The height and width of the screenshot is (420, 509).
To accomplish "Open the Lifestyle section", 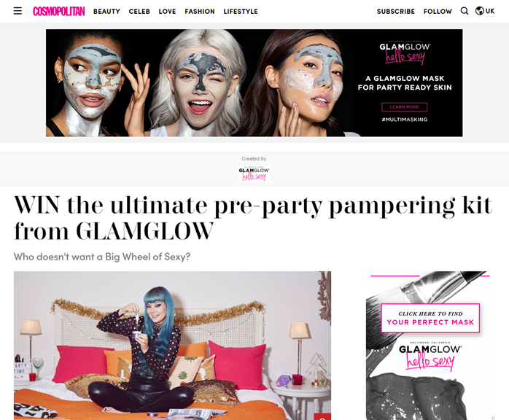I will pyautogui.click(x=241, y=12).
